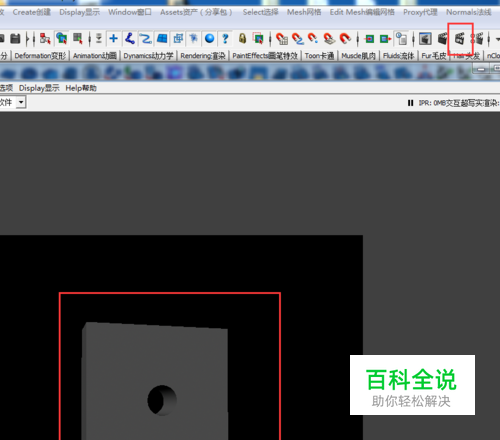This screenshot has width=500, height=440.
Task: Open Render View Display menu
Action: 39,88
